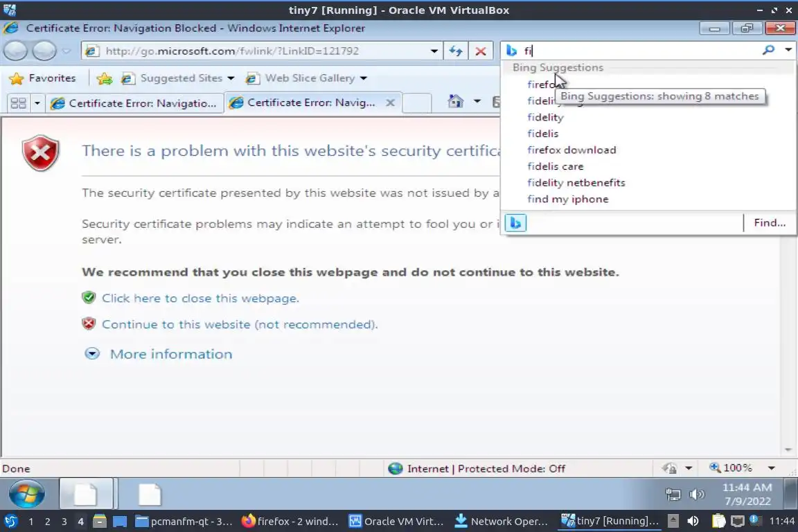Click here to close this webpage link
798x532 pixels.
[x=200, y=299]
